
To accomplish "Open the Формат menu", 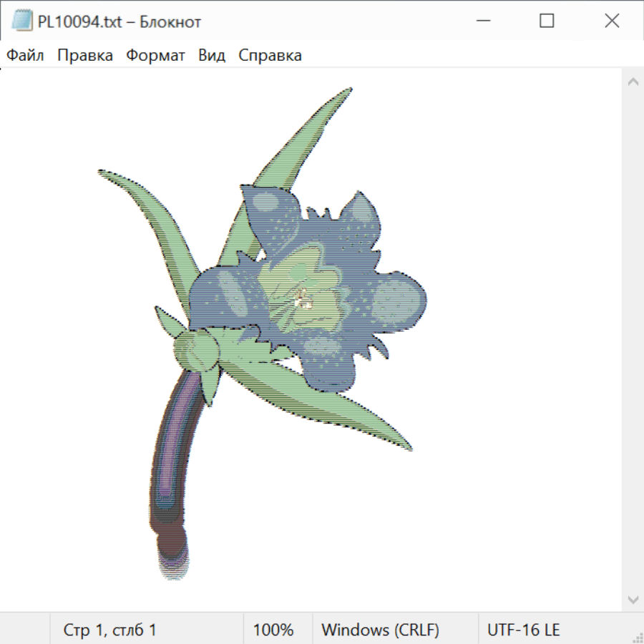I will (155, 56).
